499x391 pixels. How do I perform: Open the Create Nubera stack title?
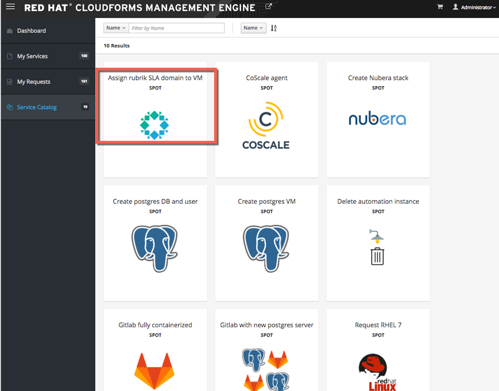click(x=378, y=78)
